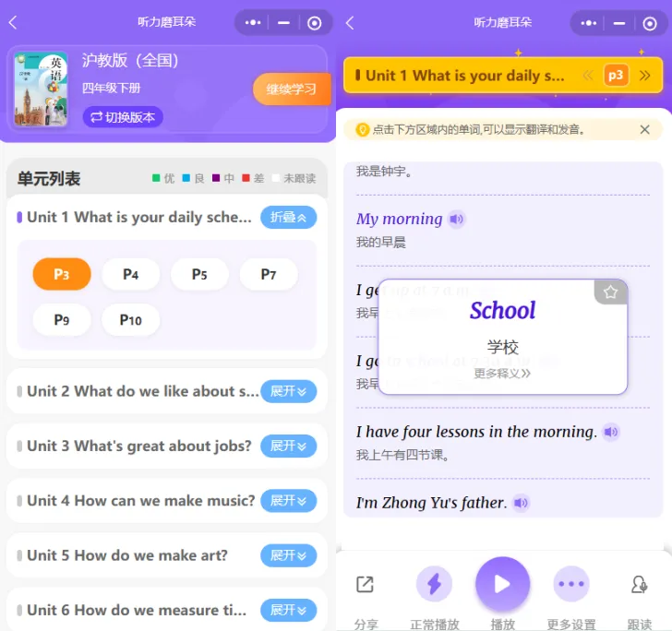Go to the previous page with the double-left arrow
Viewport: 672px width, 631px height.
(x=588, y=76)
